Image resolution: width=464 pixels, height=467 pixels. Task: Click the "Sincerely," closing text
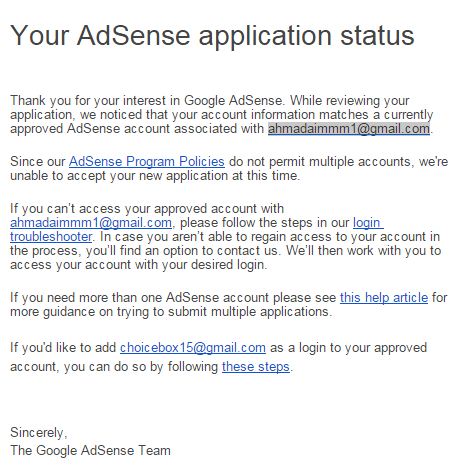[x=39, y=433]
